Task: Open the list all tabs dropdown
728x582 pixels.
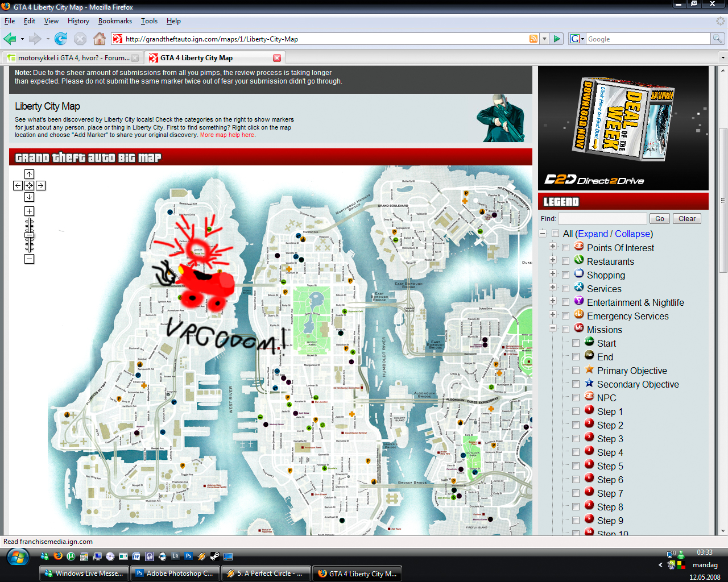Action: [x=722, y=58]
